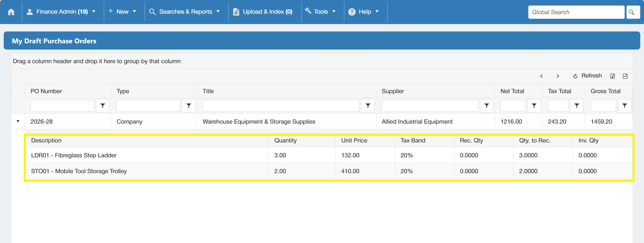This screenshot has height=243, width=644.
Task: Click the Net Total filter textbox
Action: tap(513, 106)
